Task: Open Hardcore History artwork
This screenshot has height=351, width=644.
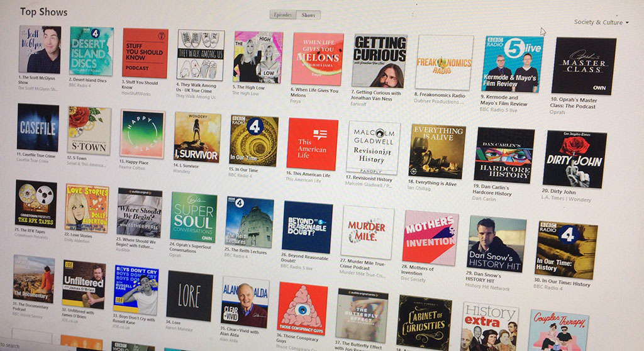Action: click(504, 155)
